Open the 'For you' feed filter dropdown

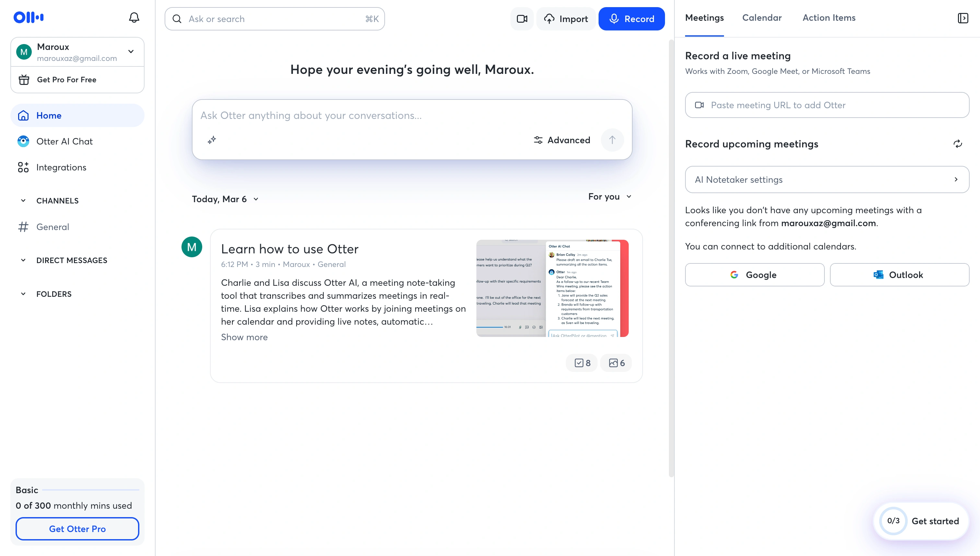(x=609, y=197)
